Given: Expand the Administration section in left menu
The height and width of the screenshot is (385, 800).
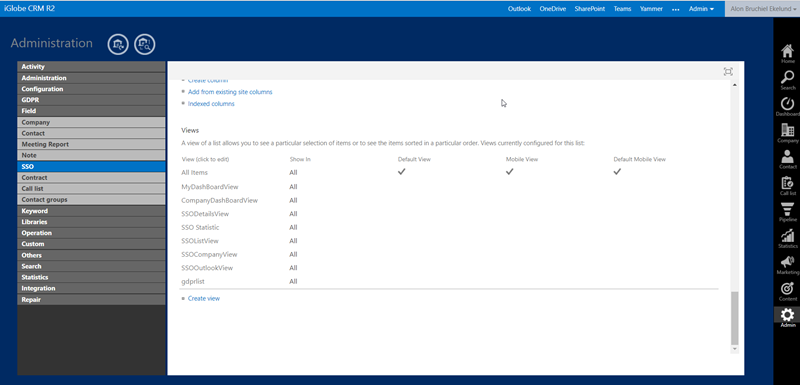Looking at the screenshot, I should (x=91, y=78).
